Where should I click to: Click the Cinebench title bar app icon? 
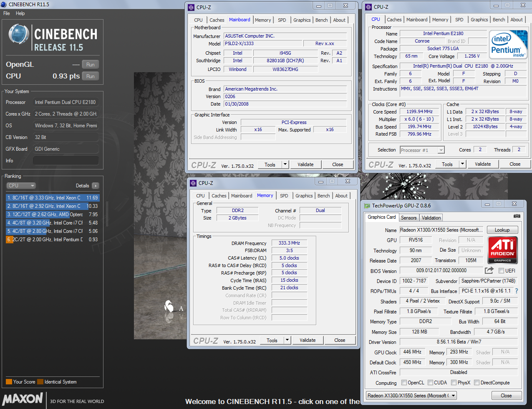click(x=4, y=4)
